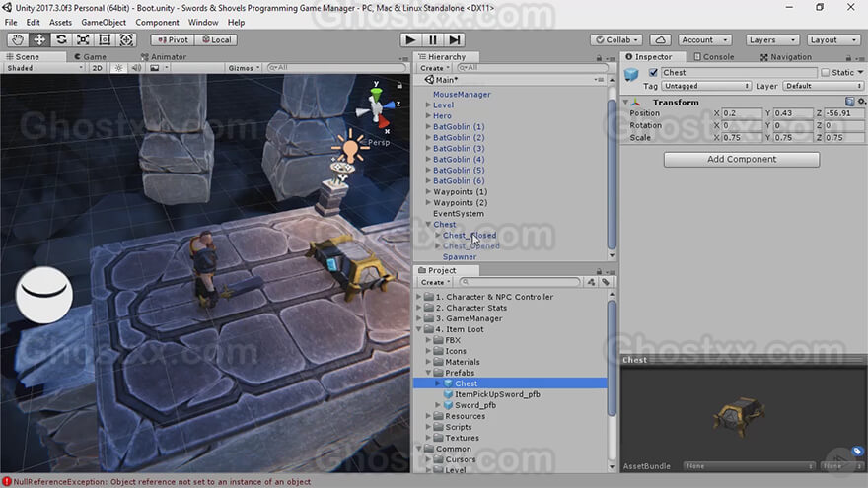
Task: Click the asset label tag icon in preview
Action: click(x=857, y=452)
